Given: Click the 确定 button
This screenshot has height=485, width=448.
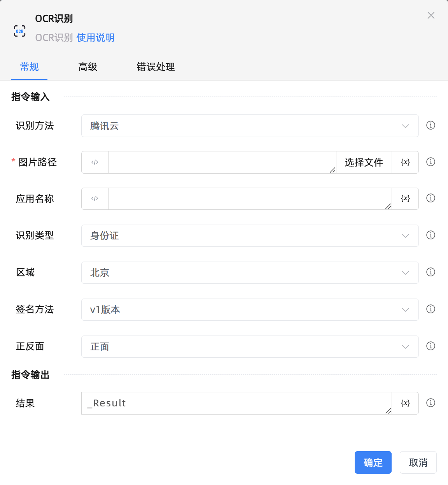Looking at the screenshot, I should click(373, 462).
